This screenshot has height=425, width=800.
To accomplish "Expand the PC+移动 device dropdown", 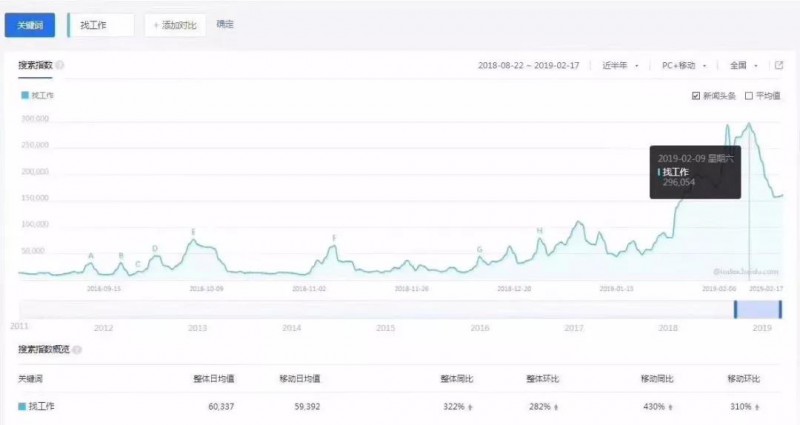I will point(684,65).
